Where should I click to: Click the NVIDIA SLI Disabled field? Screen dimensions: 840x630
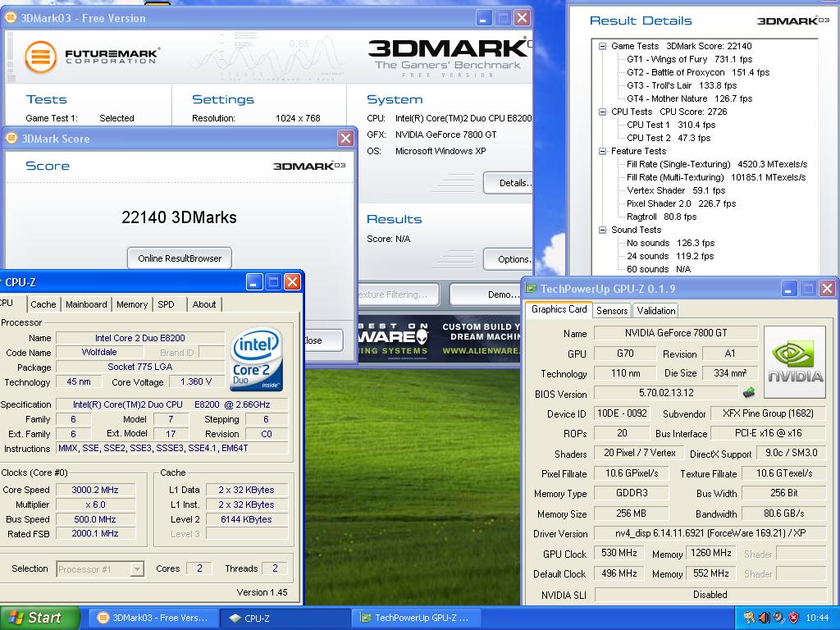(710, 595)
